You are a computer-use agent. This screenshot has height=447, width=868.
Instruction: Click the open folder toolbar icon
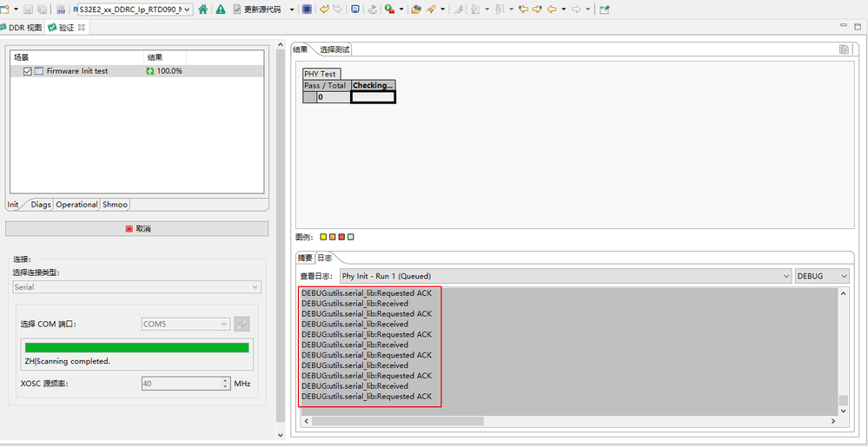coord(415,10)
